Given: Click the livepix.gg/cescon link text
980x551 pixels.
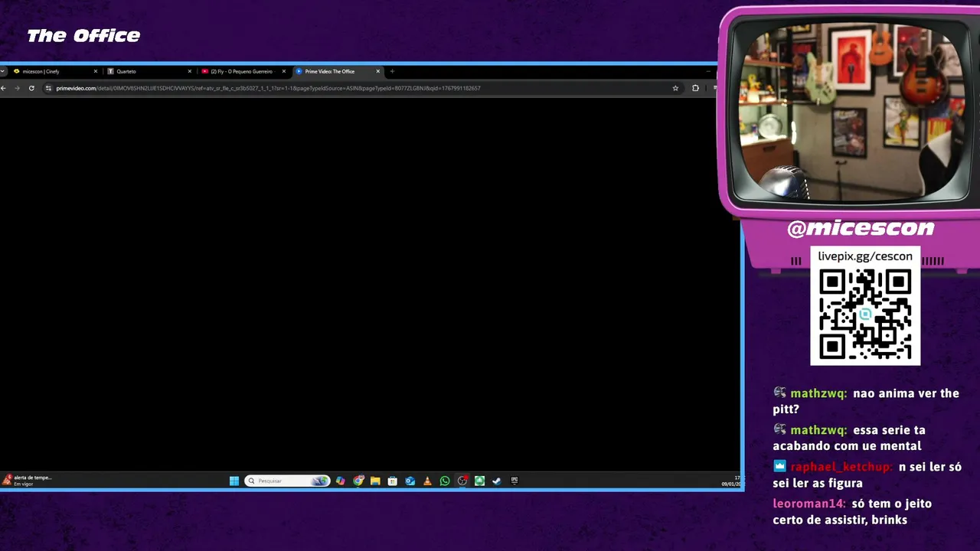Looking at the screenshot, I should (x=865, y=256).
